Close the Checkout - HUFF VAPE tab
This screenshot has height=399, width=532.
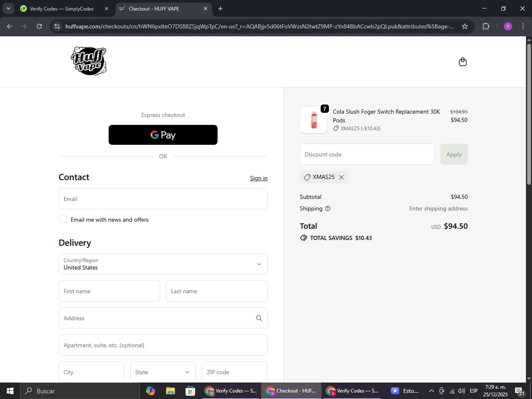click(205, 9)
